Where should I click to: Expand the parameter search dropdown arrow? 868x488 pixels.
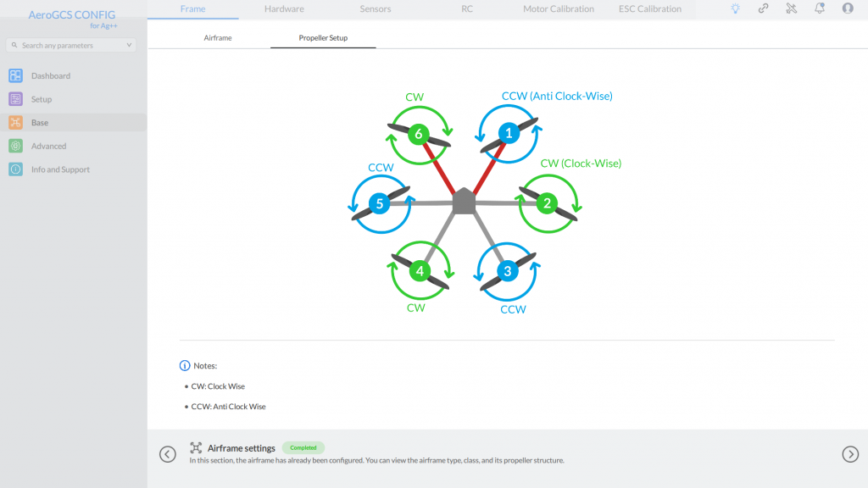pos(129,45)
